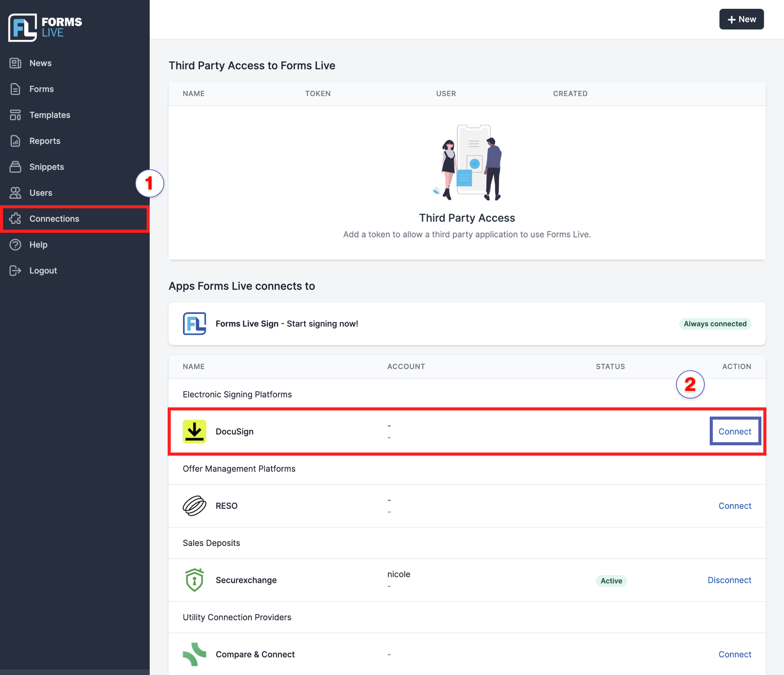This screenshot has height=675, width=784.
Task: Click the USER column header
Action: coord(446,93)
